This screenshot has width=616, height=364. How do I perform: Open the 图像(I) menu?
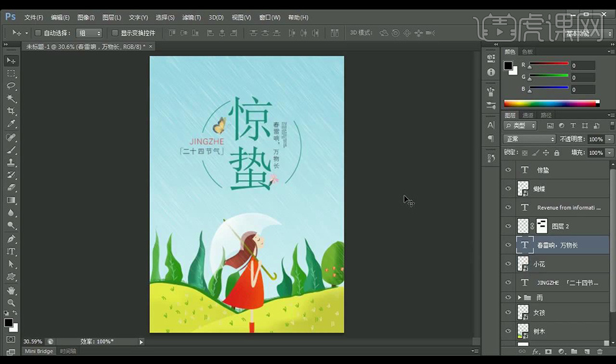click(86, 17)
